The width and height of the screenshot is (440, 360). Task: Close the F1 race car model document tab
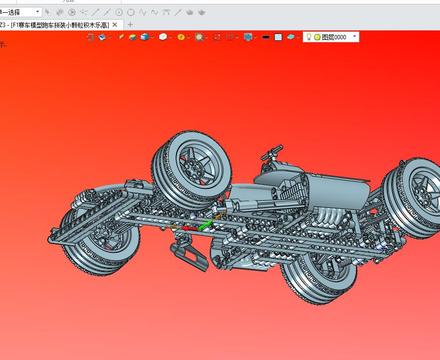pyautogui.click(x=115, y=25)
